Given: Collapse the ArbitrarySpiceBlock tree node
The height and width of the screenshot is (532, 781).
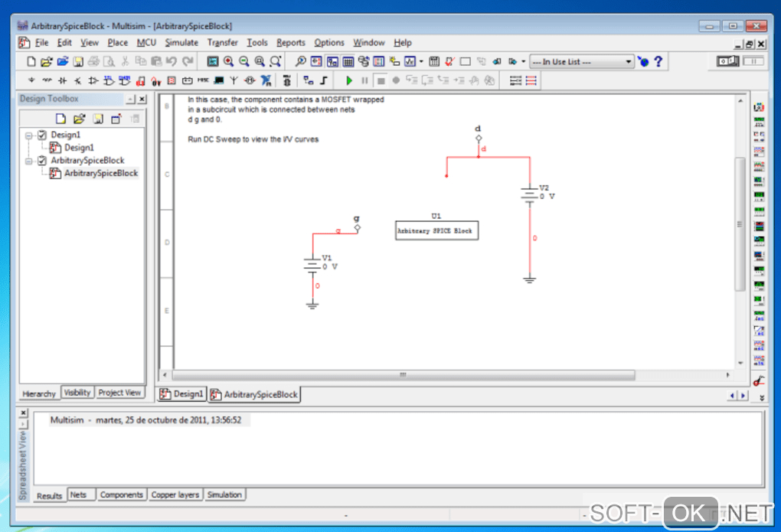Looking at the screenshot, I should coord(29,161).
